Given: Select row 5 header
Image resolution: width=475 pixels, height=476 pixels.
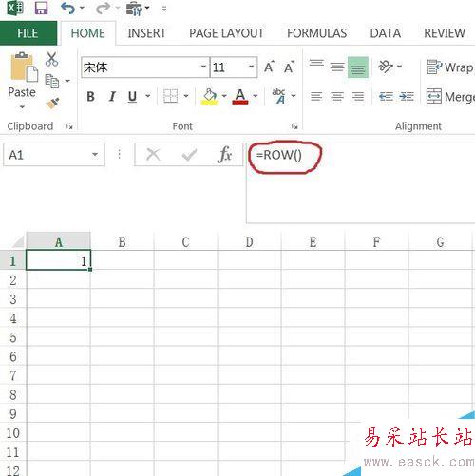Looking at the screenshot, I should (13, 337).
